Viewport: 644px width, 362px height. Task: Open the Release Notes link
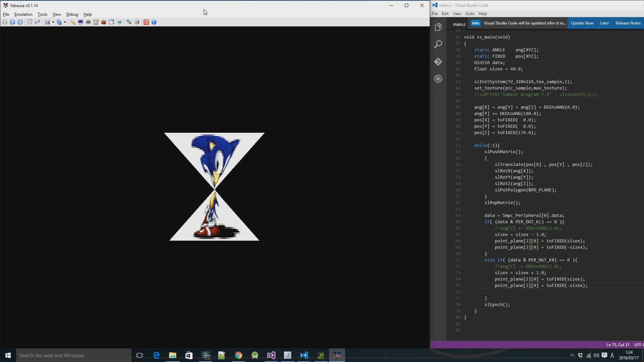628,23
